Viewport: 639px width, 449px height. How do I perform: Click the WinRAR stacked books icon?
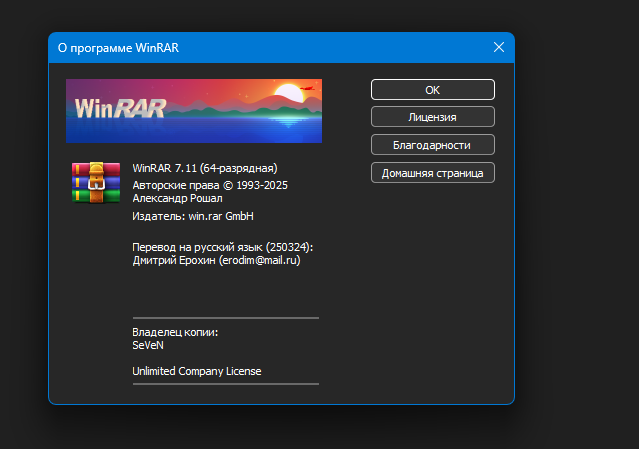tap(96, 182)
